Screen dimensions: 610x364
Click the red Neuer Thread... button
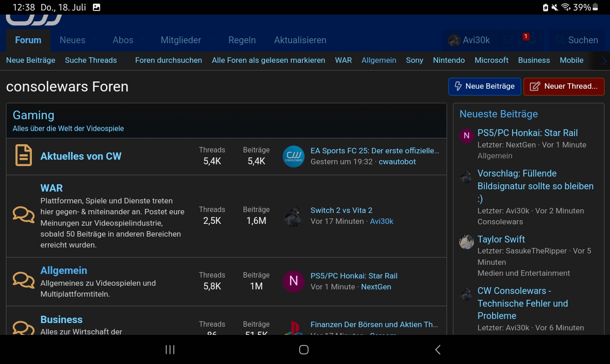pyautogui.click(x=564, y=86)
